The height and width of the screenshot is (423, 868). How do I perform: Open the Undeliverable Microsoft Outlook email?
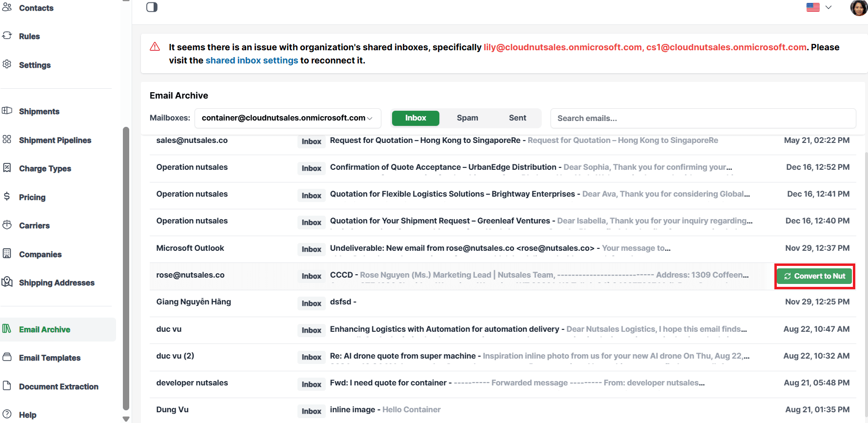503,249
